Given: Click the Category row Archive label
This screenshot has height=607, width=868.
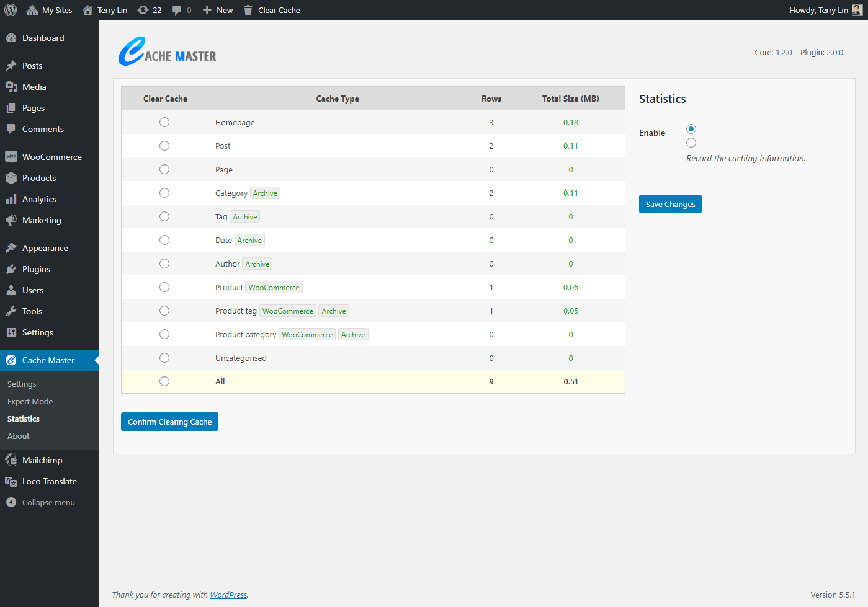Looking at the screenshot, I should click(265, 193).
